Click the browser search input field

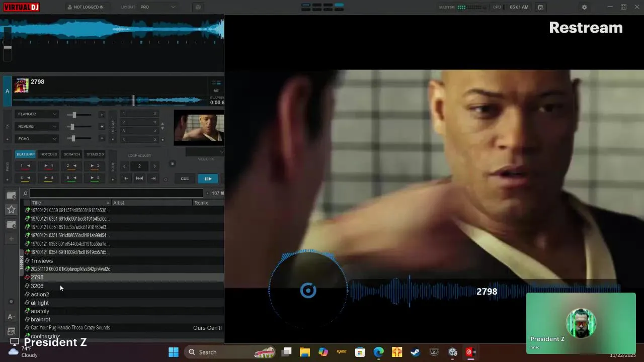coord(116,193)
